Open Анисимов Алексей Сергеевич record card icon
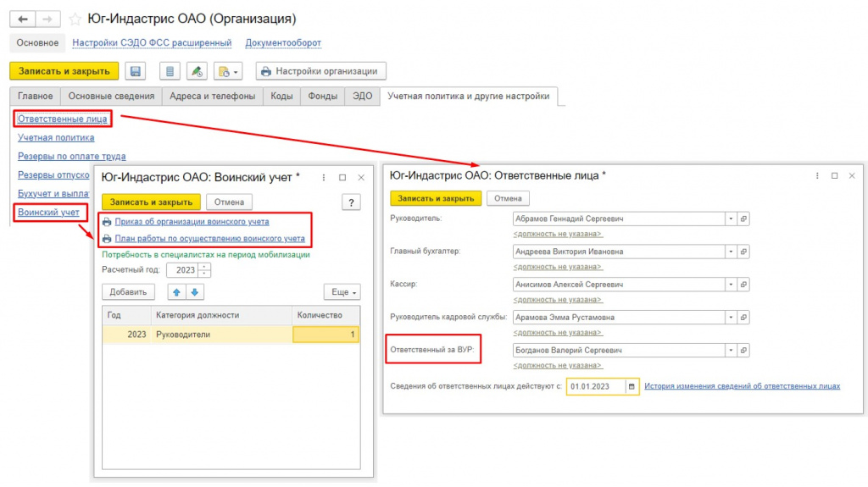 743,285
